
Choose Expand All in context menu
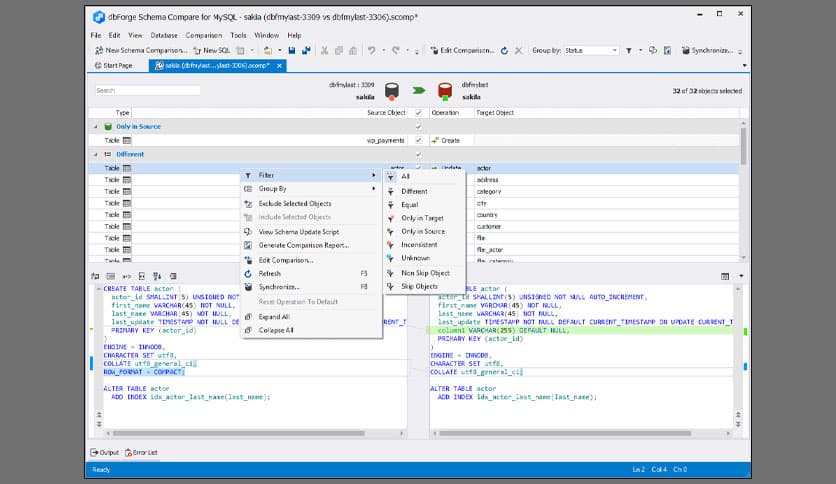(x=311, y=317)
